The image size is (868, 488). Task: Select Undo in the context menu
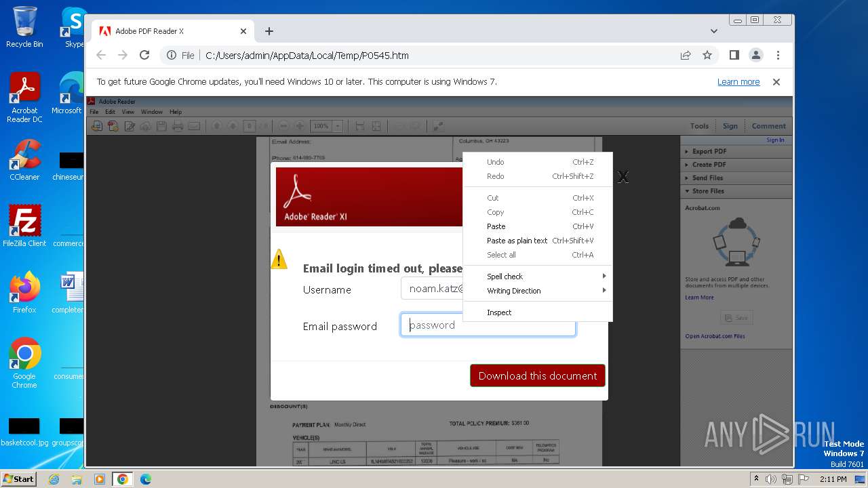(538, 162)
